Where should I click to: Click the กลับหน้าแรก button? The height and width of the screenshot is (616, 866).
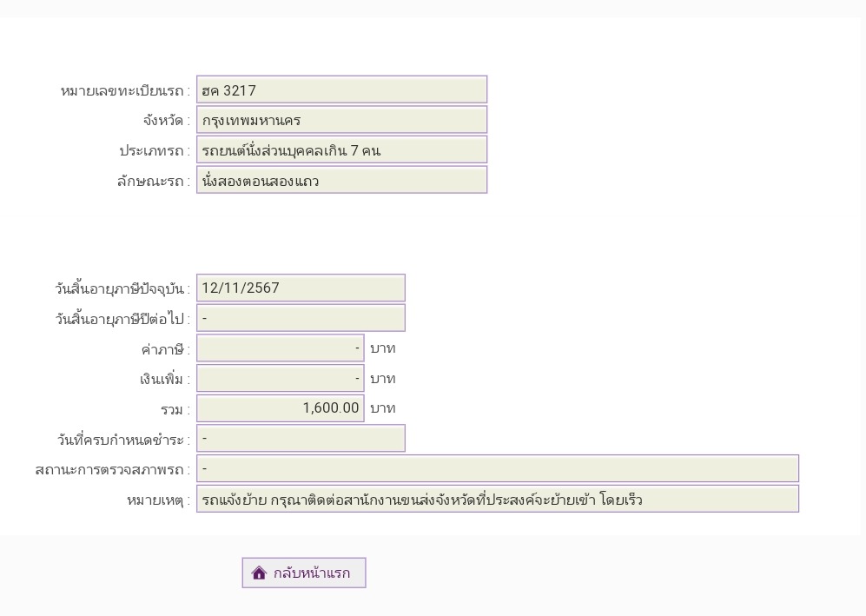point(304,573)
